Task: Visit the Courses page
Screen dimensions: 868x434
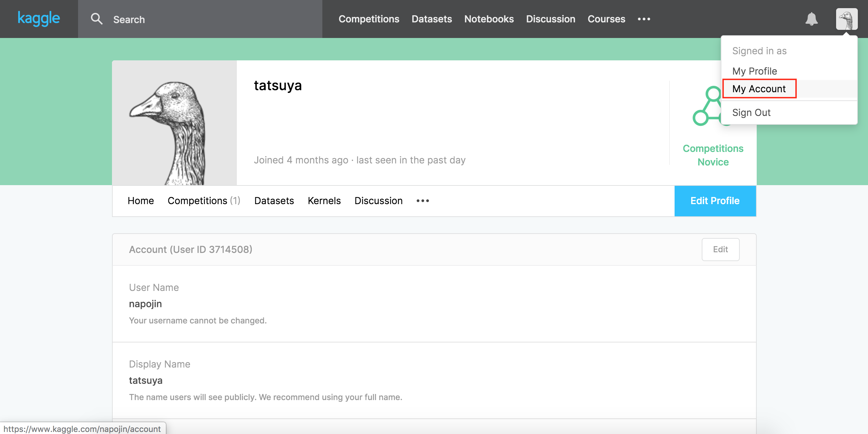Action: click(x=606, y=19)
